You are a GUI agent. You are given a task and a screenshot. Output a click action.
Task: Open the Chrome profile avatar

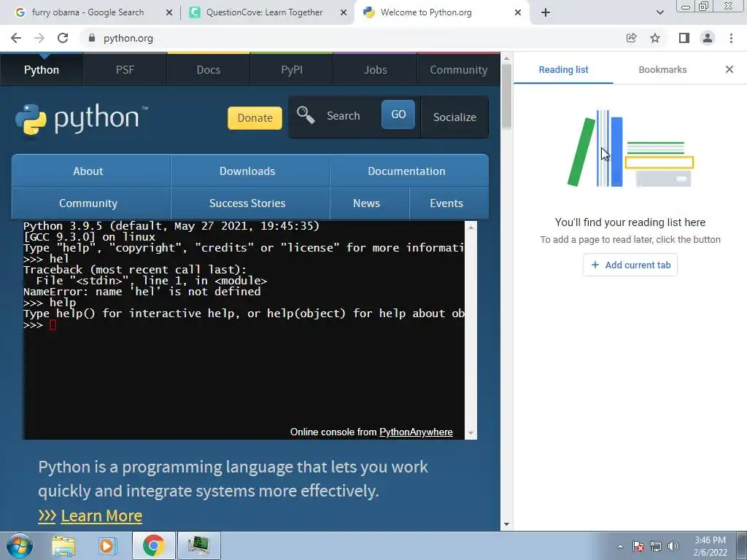pos(708,38)
